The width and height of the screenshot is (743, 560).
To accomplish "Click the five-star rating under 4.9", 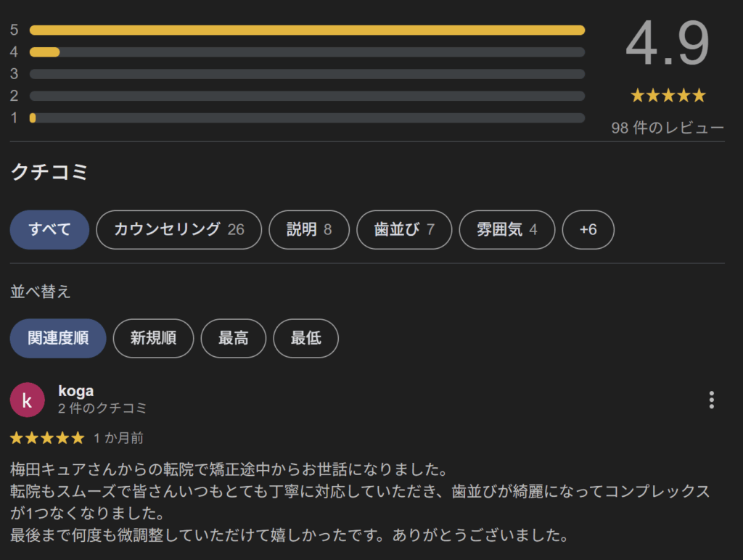I will (x=668, y=96).
